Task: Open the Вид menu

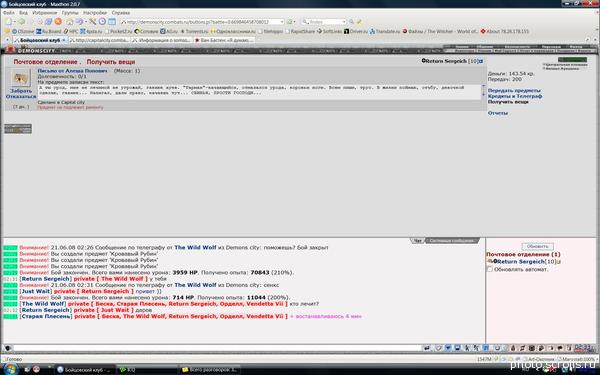Action: [23, 13]
